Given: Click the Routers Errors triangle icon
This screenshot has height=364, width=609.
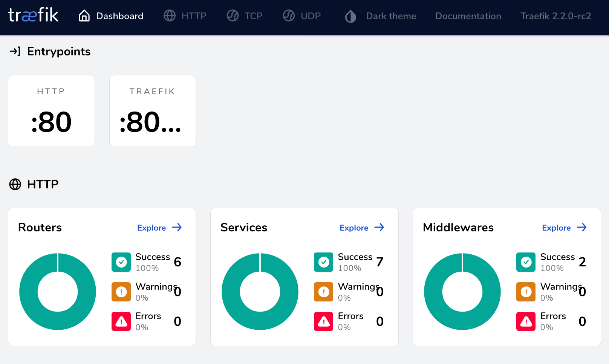Looking at the screenshot, I should 121,321.
